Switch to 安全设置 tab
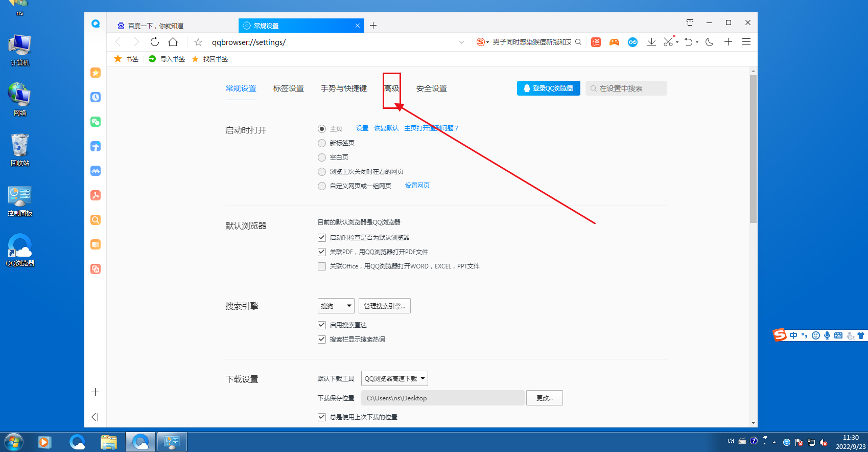Screen dimensions: 868x452 click(x=432, y=88)
